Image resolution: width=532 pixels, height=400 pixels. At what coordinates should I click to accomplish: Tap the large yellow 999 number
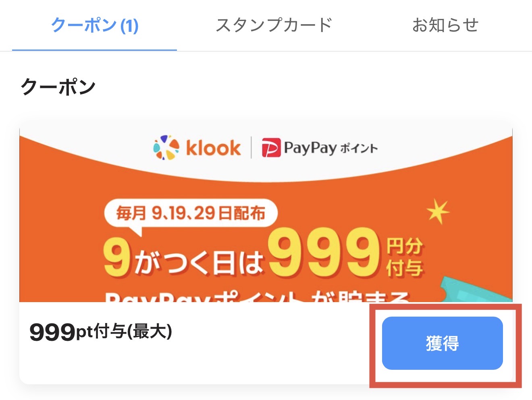(x=324, y=253)
